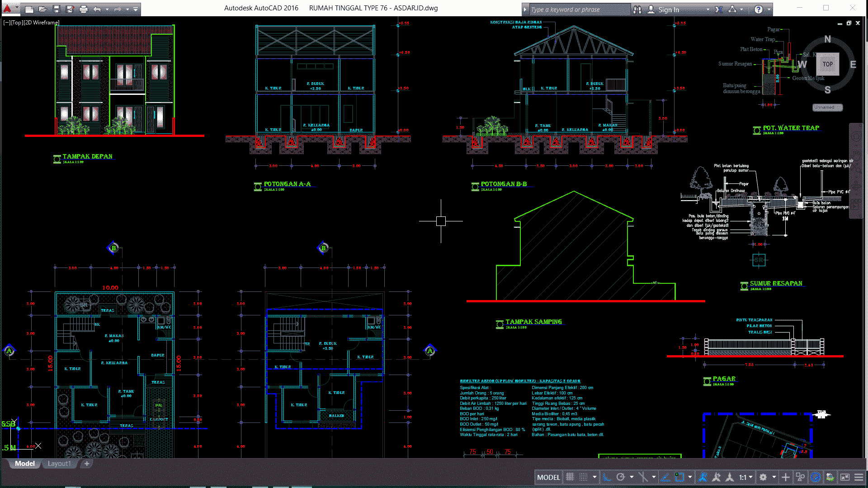Screen dimensions: 868x488
Task: Toggle the drawing Grid display
Action: 570,477
